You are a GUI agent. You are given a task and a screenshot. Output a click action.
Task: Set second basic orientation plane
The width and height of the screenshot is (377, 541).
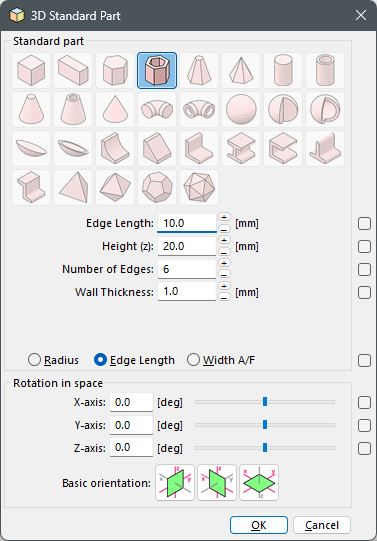pos(217,482)
